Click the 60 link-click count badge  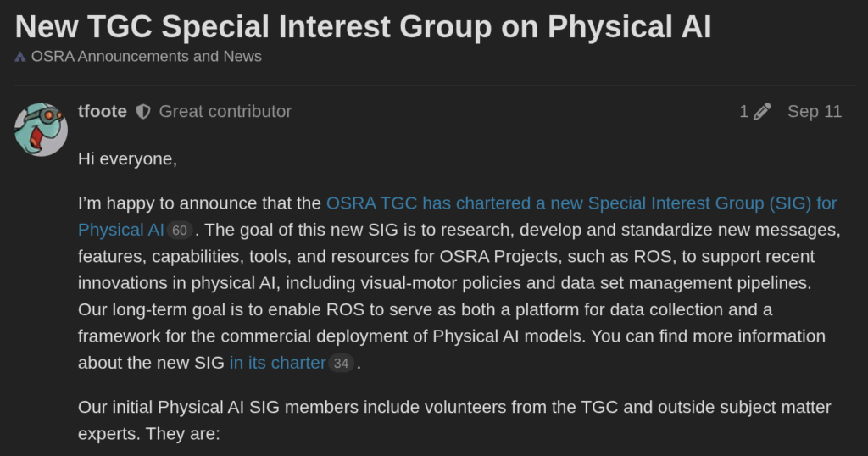(180, 231)
